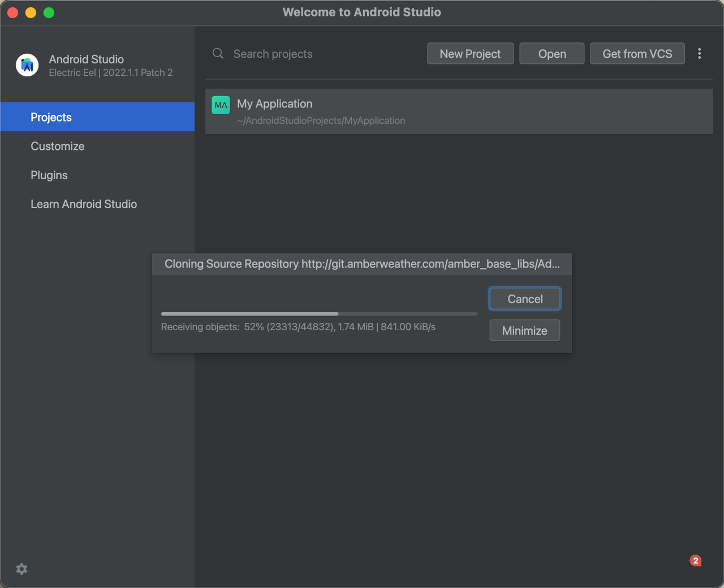Open the settings gear icon
Image resolution: width=724 pixels, height=588 pixels.
click(x=21, y=569)
